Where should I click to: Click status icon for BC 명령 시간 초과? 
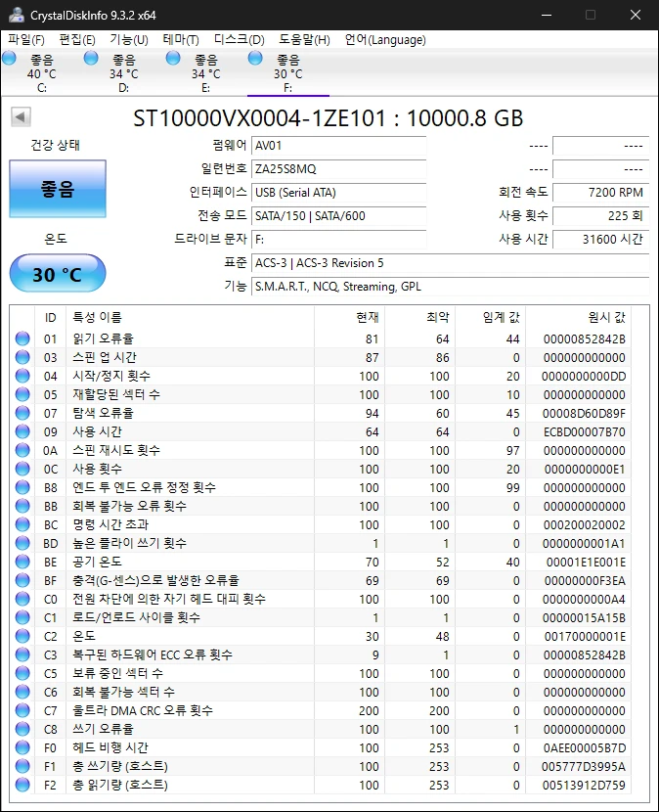(22, 524)
